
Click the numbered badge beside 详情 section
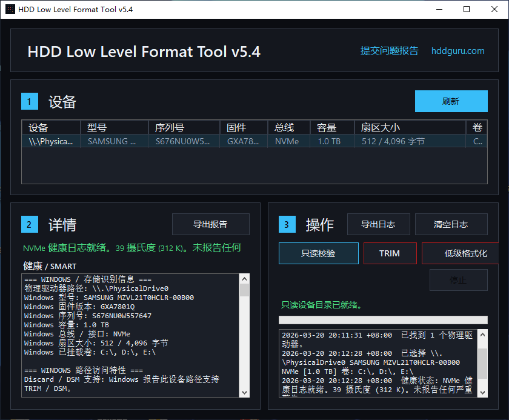(30, 224)
